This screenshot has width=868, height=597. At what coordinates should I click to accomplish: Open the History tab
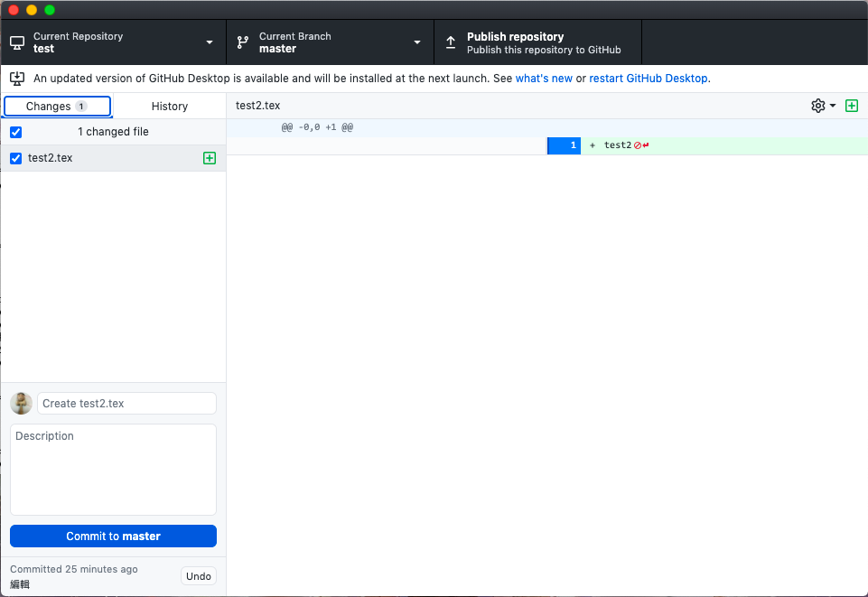170,107
